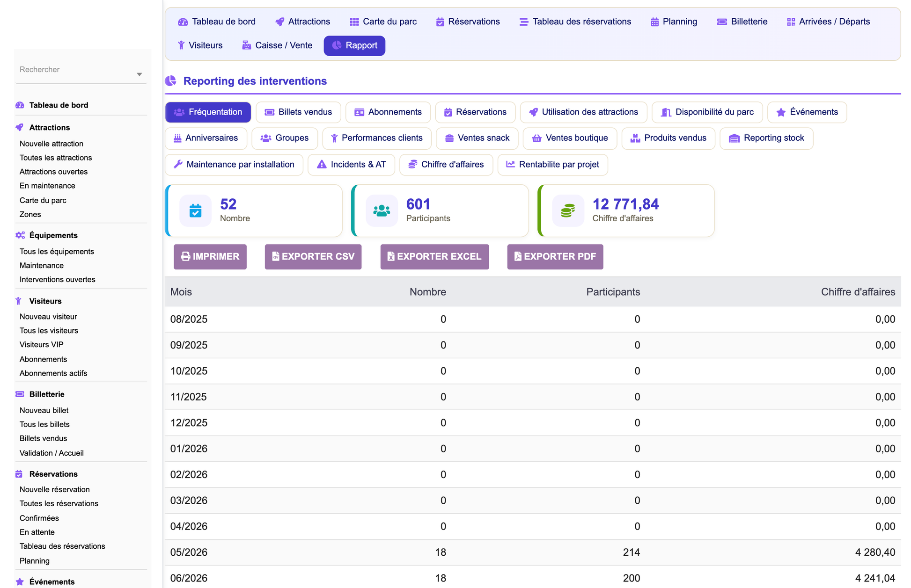This screenshot has height=588, width=911.
Task: Select the Billets vendus report tab
Action: (x=298, y=112)
